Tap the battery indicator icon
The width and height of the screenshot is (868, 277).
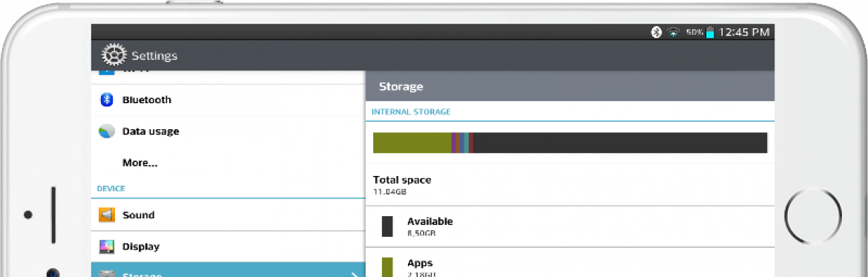710,32
